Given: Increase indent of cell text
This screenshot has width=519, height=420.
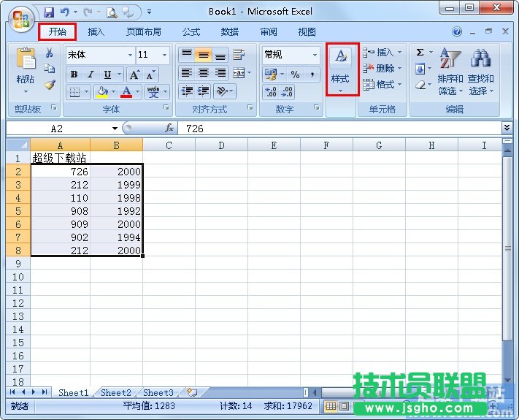Looking at the screenshot, I should click(204, 91).
